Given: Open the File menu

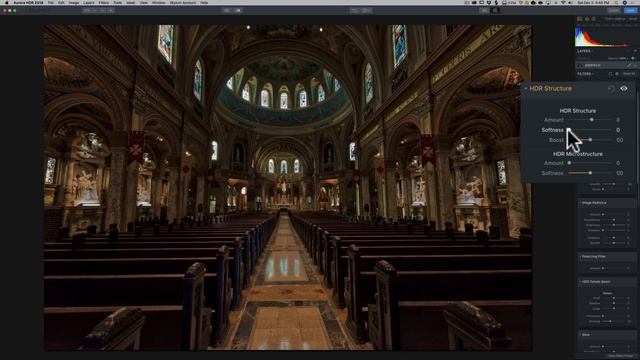Looking at the screenshot, I should click(51, 2).
